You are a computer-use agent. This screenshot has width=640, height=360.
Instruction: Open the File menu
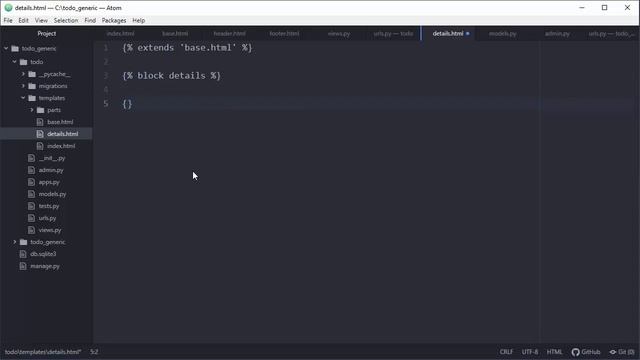point(8,20)
